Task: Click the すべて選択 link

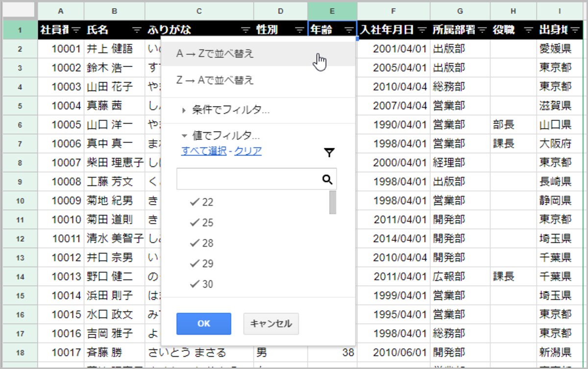Action: (x=203, y=151)
